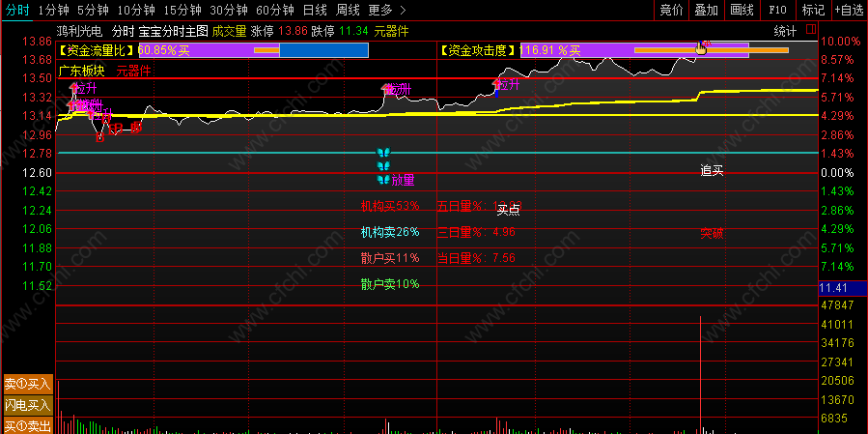The width and height of the screenshot is (868, 434).
Task: Click the 叠加 overlay button
Action: [707, 10]
